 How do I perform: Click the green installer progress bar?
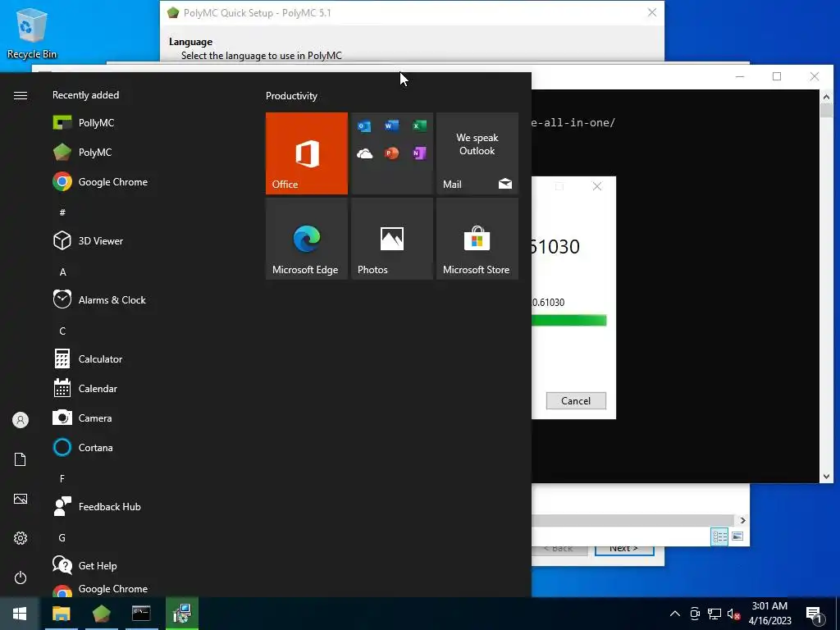[x=569, y=321]
